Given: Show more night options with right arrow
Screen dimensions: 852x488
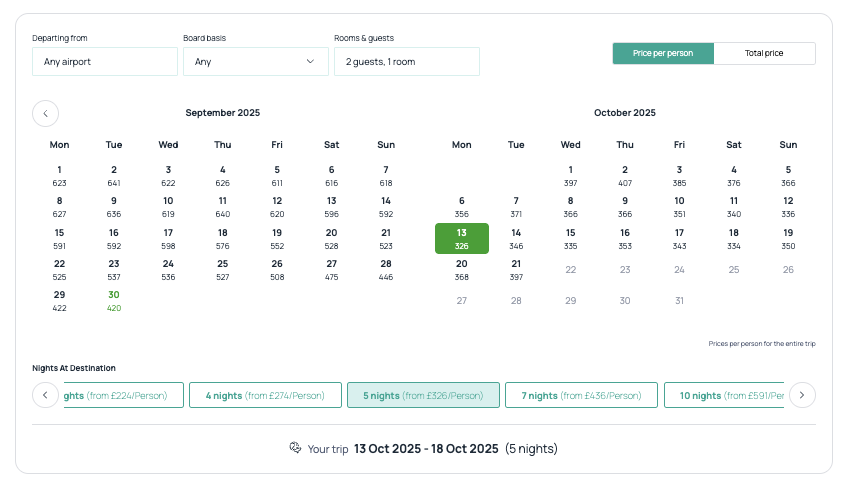Looking at the screenshot, I should pos(802,395).
